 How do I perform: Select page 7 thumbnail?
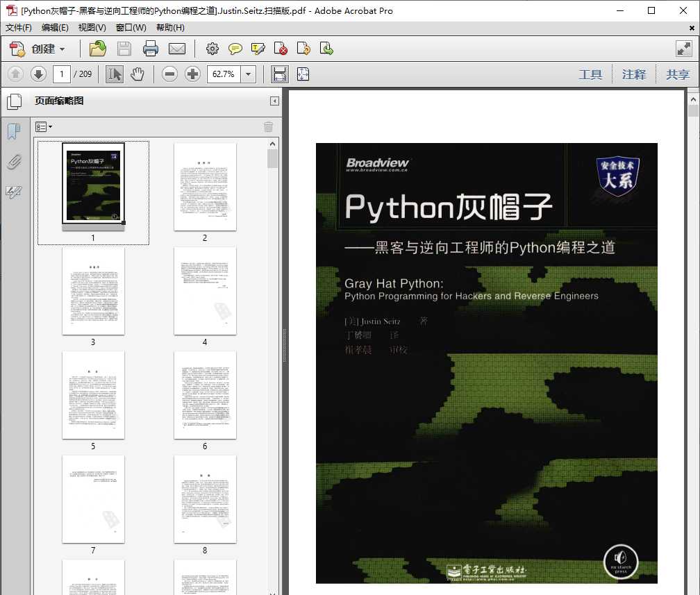[93, 499]
